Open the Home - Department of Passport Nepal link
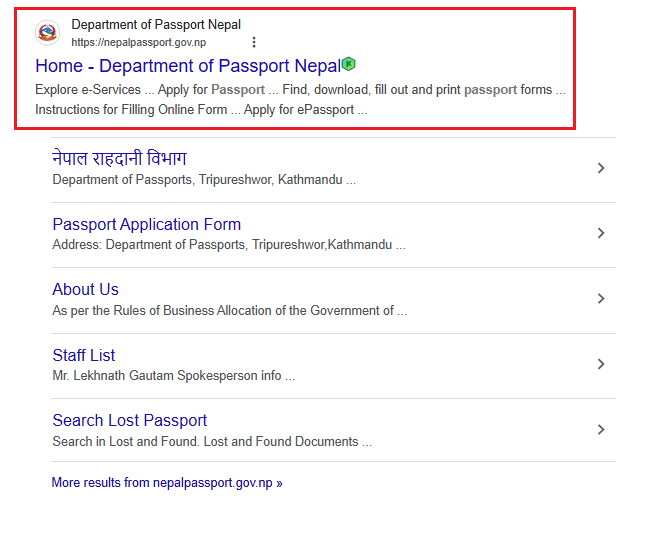 (x=187, y=66)
